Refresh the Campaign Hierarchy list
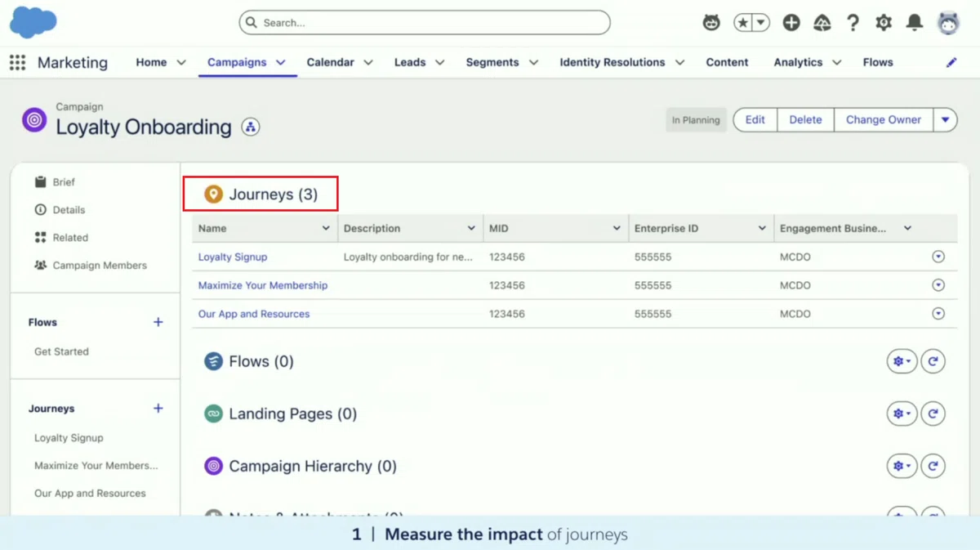 (933, 466)
